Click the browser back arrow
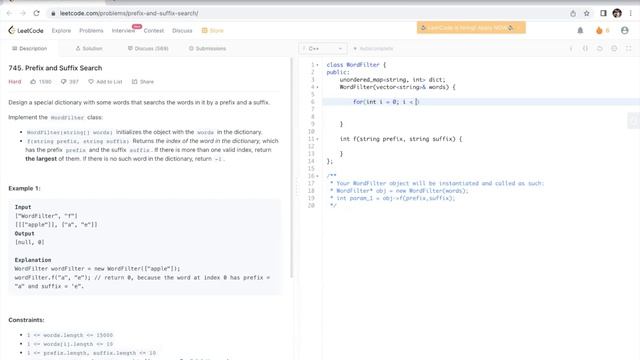This screenshot has height=360, width=640. tap(9, 13)
